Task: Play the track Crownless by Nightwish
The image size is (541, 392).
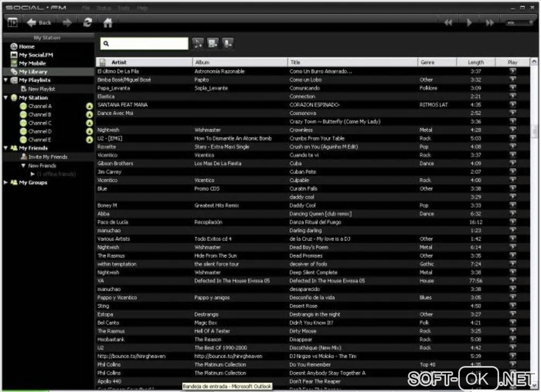Action: (x=513, y=129)
